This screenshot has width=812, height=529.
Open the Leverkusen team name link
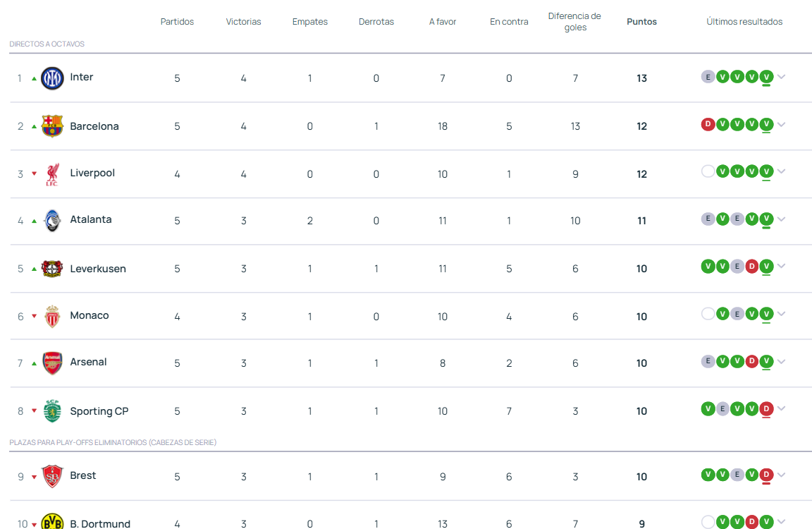point(98,269)
